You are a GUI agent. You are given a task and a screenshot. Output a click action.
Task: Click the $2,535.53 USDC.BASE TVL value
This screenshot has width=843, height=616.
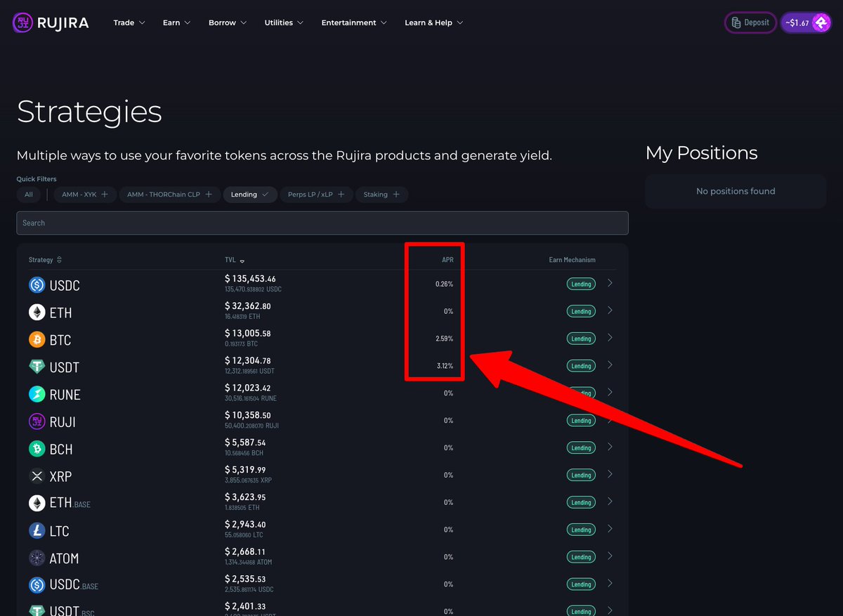(245, 579)
